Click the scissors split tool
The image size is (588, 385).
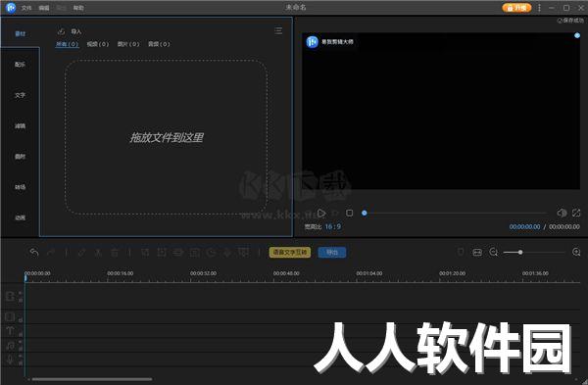[98, 253]
